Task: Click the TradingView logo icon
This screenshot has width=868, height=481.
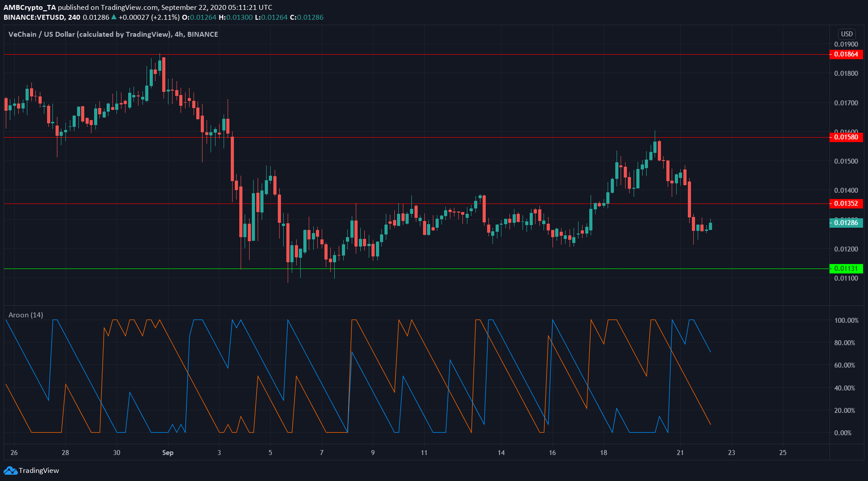Action: pos(10,471)
